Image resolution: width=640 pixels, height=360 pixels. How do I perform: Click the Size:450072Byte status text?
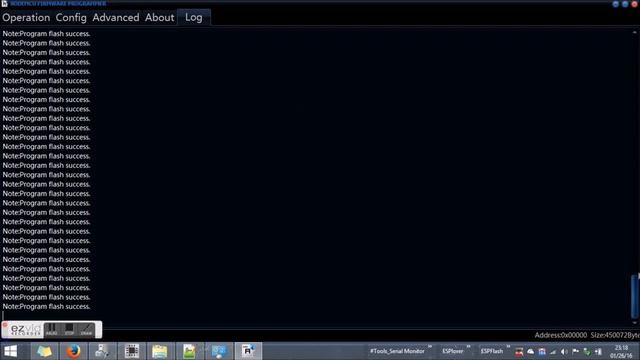pyautogui.click(x=615, y=335)
